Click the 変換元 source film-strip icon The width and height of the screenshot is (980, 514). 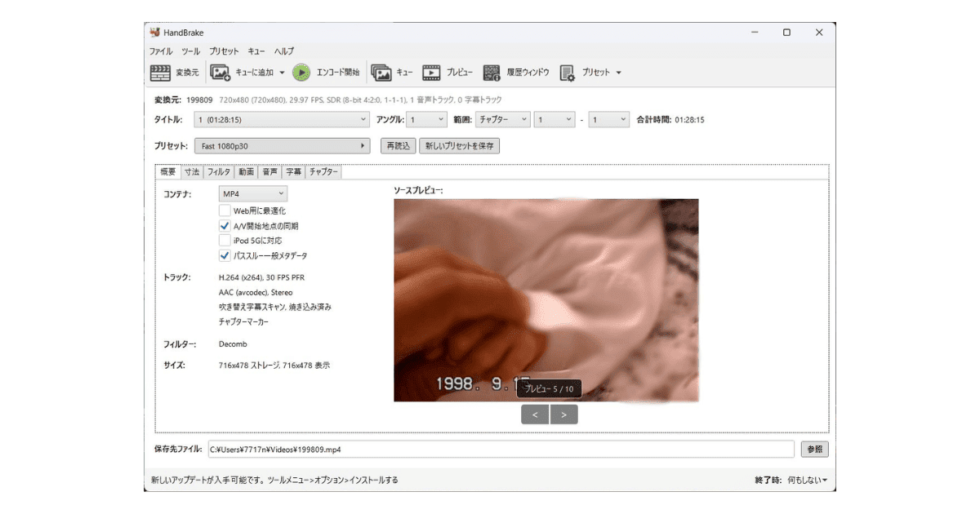160,73
